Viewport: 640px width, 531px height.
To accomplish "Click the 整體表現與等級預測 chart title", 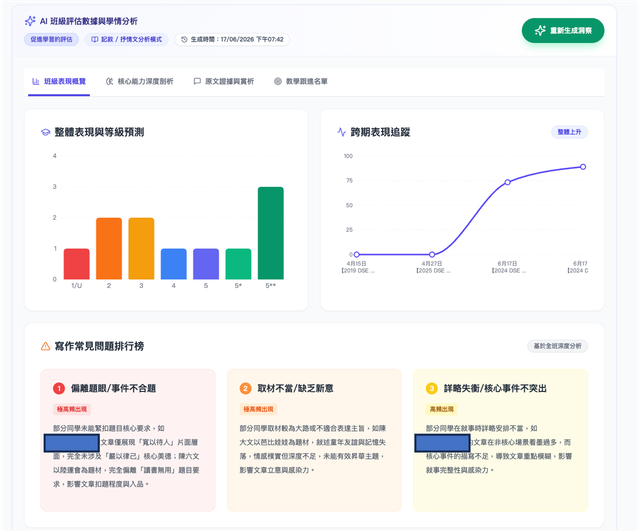I will point(99,132).
